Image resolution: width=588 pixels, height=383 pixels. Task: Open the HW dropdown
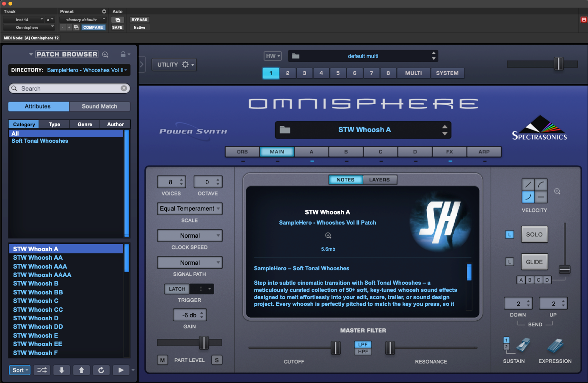click(x=273, y=56)
